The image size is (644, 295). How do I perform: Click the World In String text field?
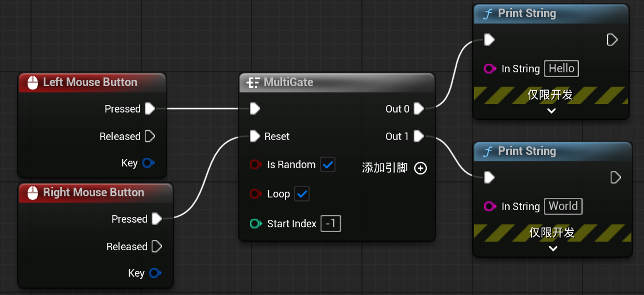pos(563,207)
